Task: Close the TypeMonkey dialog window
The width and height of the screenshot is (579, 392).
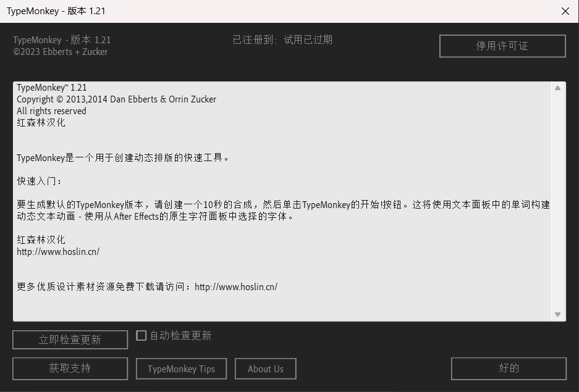Action: (x=565, y=11)
